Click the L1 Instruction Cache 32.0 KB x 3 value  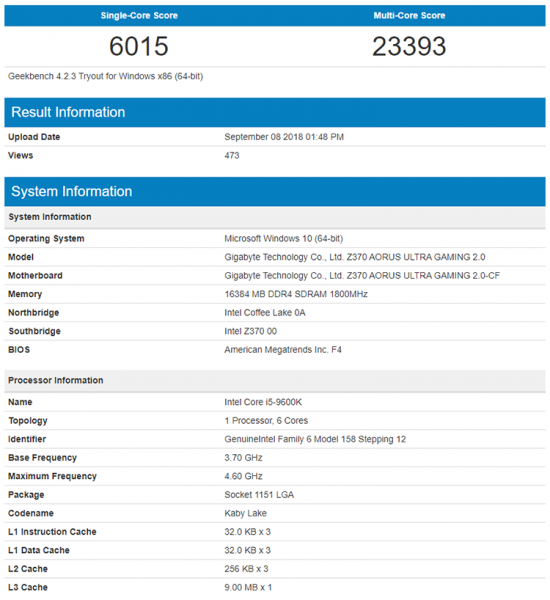coord(248,532)
